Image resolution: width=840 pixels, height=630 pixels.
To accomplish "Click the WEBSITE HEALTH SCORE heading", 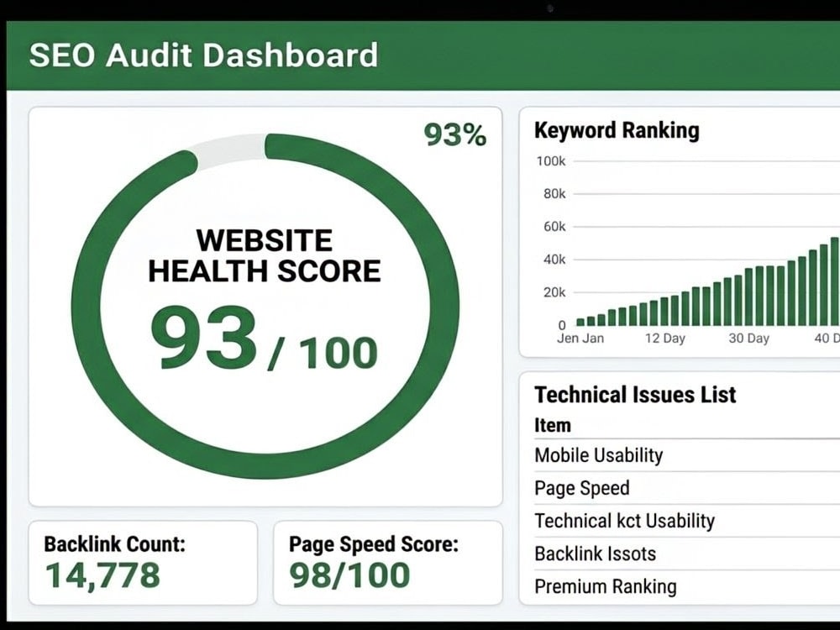I will 265,255.
